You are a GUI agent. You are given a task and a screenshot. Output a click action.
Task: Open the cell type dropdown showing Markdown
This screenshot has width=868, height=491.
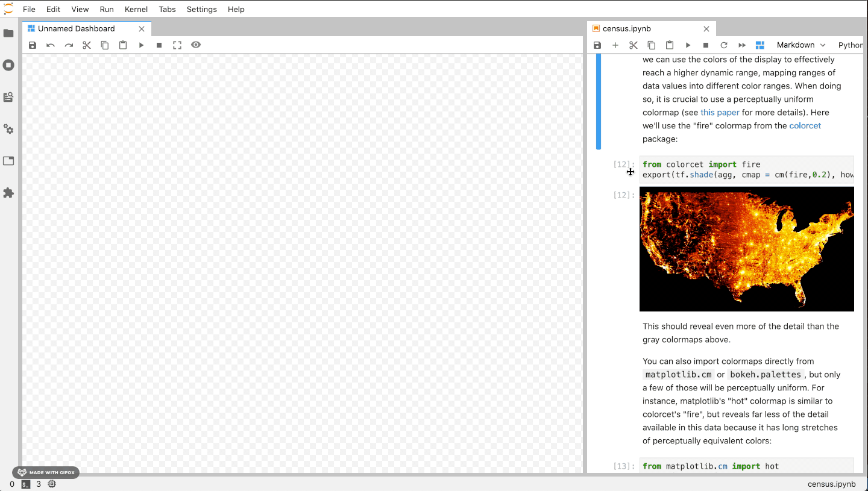800,45
